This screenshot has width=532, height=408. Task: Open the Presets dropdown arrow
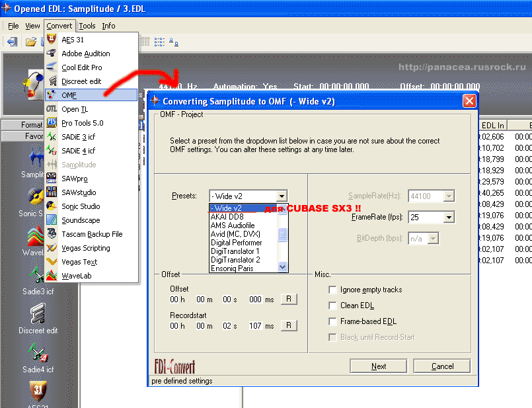point(282,196)
